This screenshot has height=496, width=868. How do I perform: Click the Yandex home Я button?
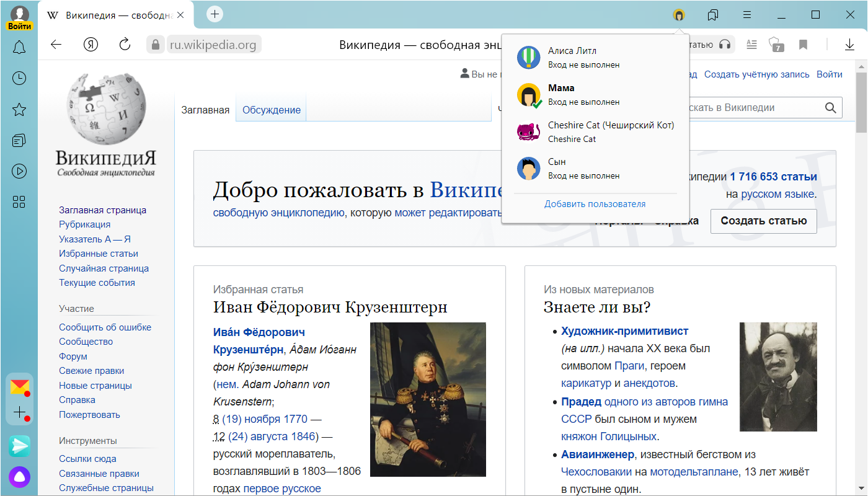pos(91,45)
